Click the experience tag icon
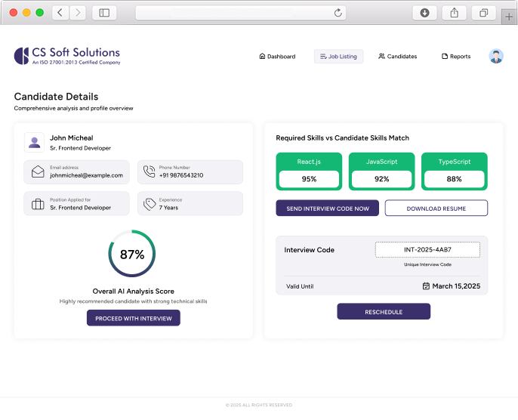The image size is (518, 420). pos(150,204)
